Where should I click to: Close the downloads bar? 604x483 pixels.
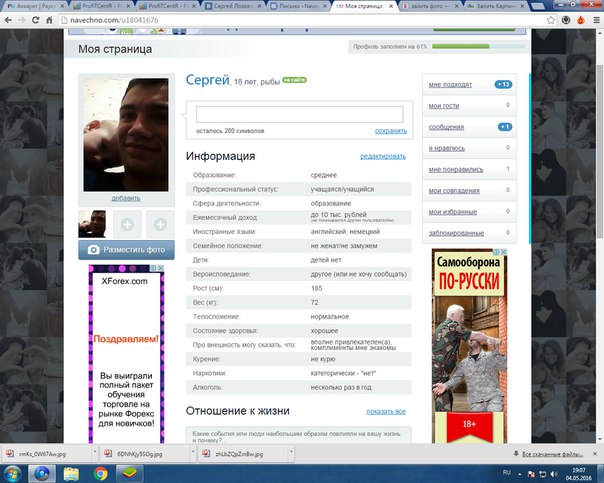pos(595,454)
